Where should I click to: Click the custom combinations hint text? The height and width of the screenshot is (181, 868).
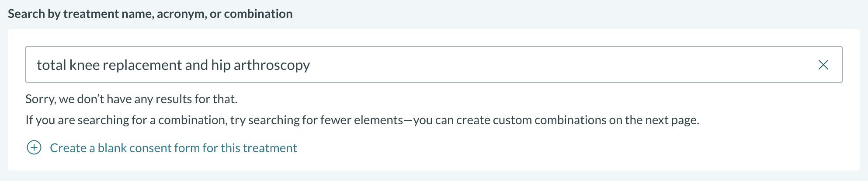(x=362, y=120)
